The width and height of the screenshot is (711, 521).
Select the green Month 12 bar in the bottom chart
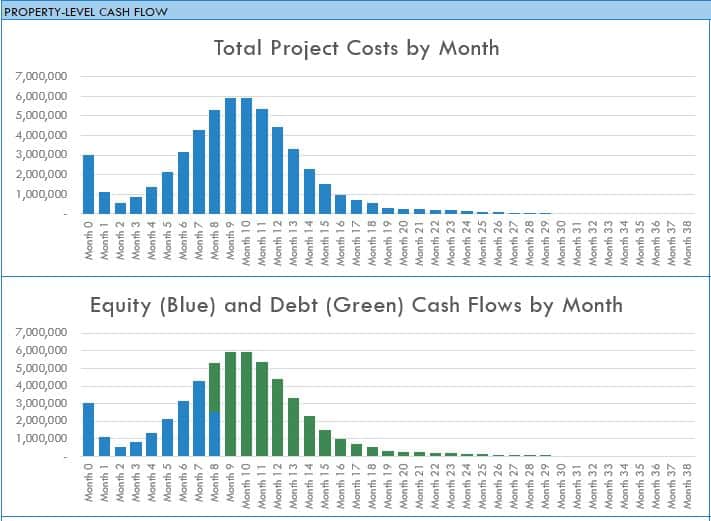click(x=277, y=418)
